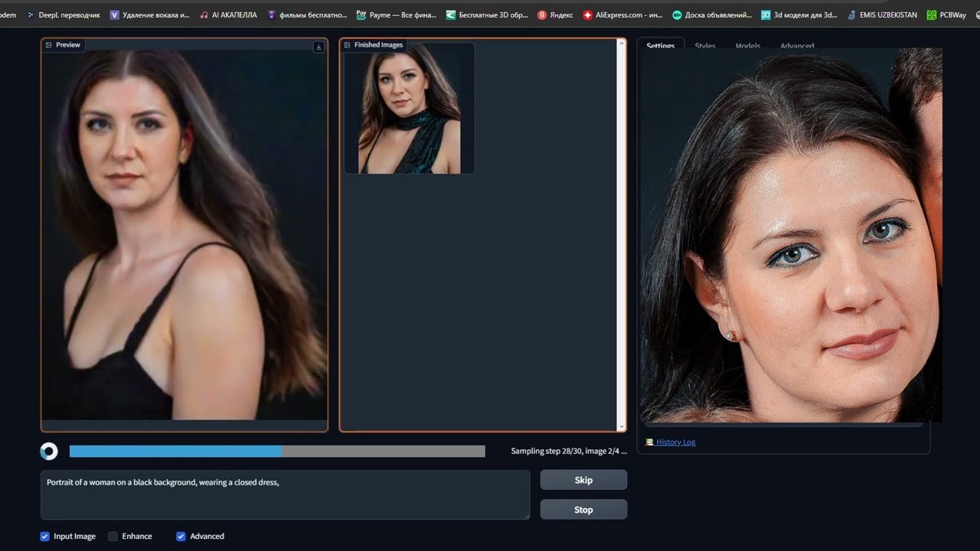The height and width of the screenshot is (551, 980).
Task: Open the 3d модели для 3d bookmark
Action: (799, 15)
